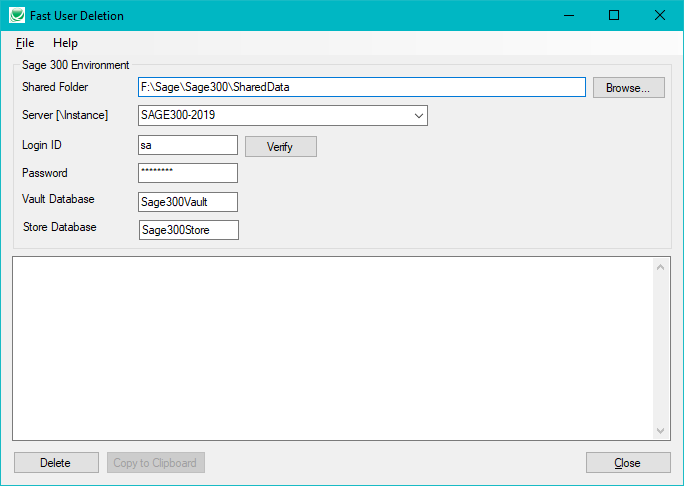Click the Password label
Screen dimensions: 684x486
coord(45,173)
